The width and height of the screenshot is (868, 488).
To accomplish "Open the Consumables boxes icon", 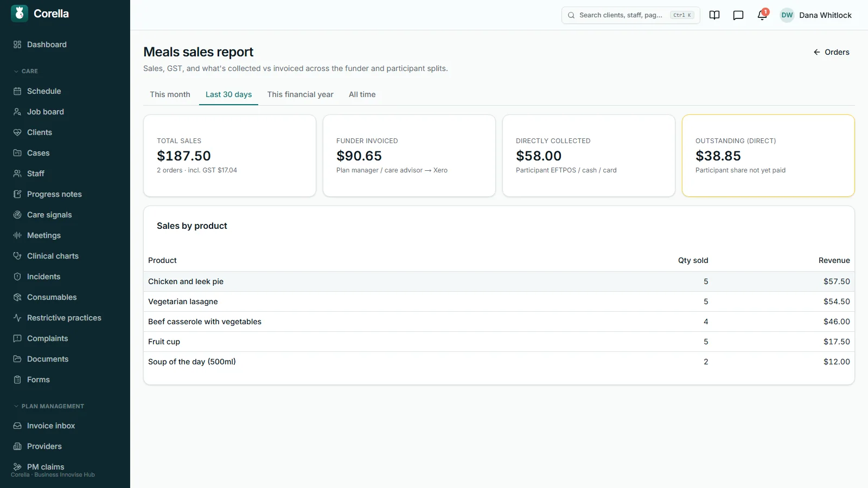I will (17, 297).
